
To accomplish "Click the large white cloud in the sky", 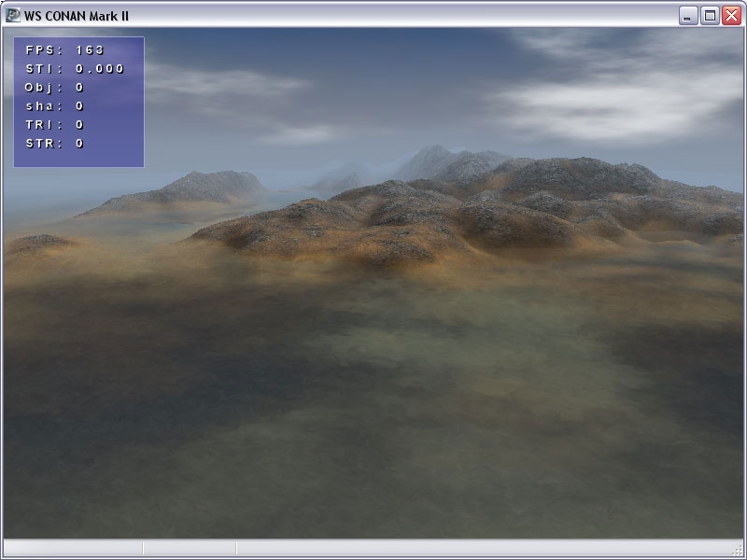I will (616, 103).
